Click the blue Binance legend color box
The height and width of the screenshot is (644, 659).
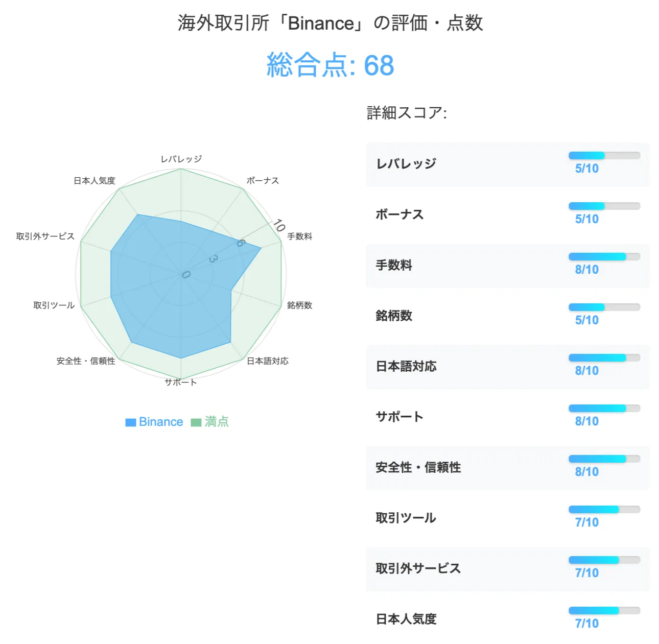[131, 422]
